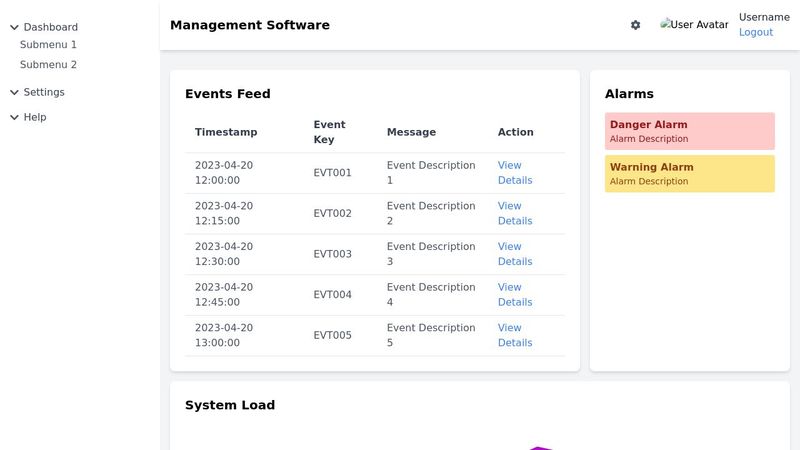This screenshot has height=450, width=800.
Task: Click the Timestamp column header
Action: click(x=226, y=132)
